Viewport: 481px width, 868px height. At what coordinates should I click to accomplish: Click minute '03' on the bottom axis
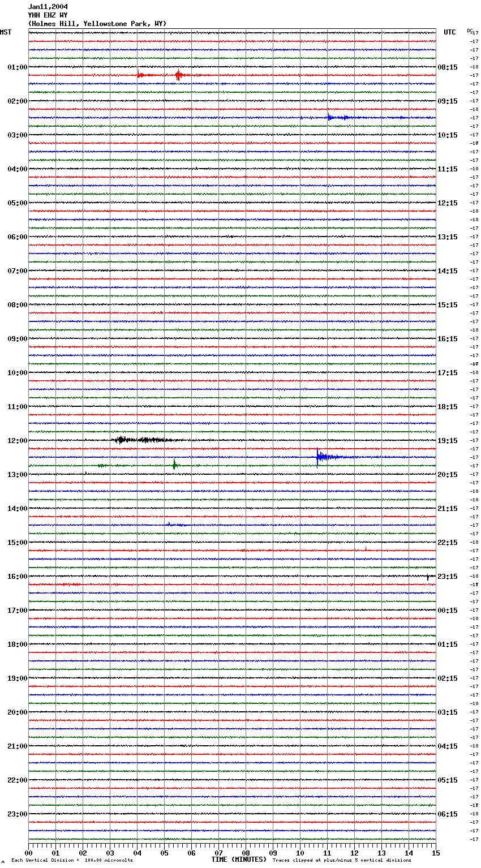click(110, 853)
